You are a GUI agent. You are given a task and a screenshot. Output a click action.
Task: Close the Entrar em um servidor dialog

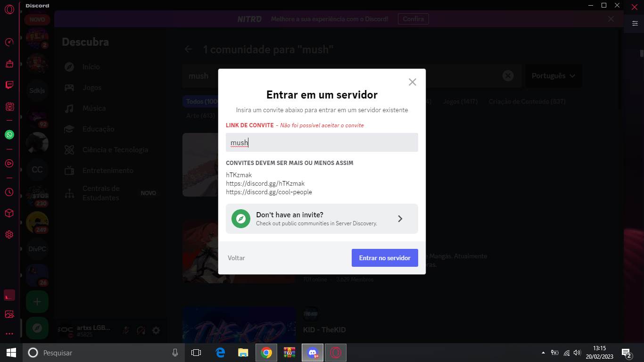[x=413, y=82]
